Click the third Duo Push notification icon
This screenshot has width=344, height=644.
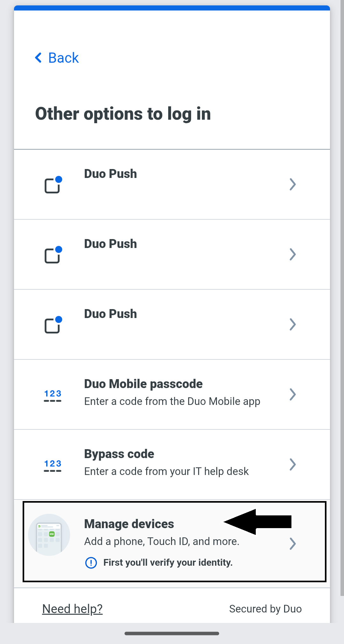point(53,325)
